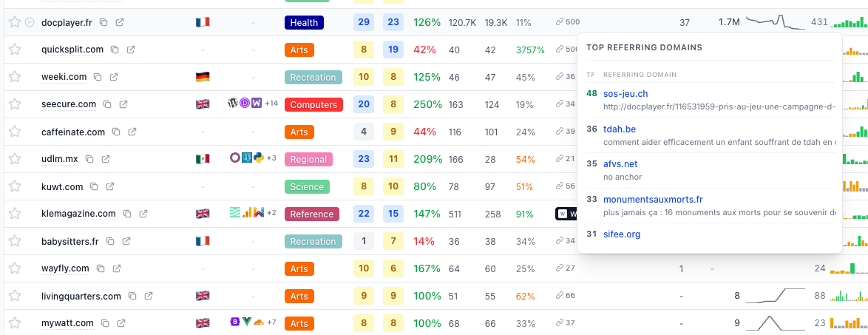This screenshot has width=868, height=335.
Task: Star the udlm.mx row
Action: (15, 159)
